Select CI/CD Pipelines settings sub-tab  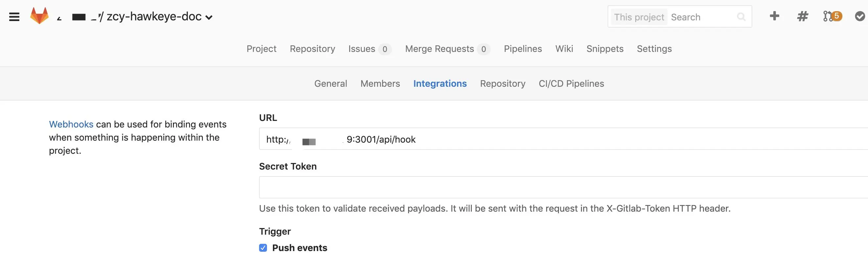pos(571,83)
